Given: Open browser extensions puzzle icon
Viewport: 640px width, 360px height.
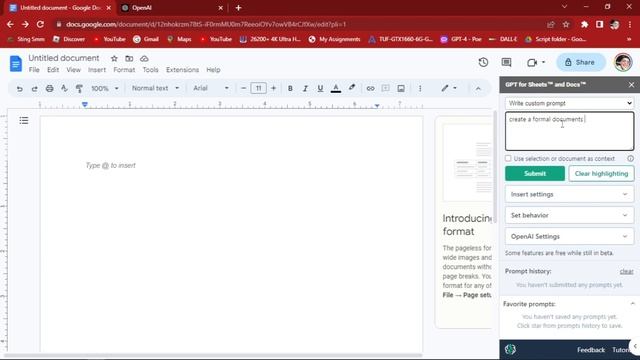Looking at the screenshot, I should tap(584, 24).
